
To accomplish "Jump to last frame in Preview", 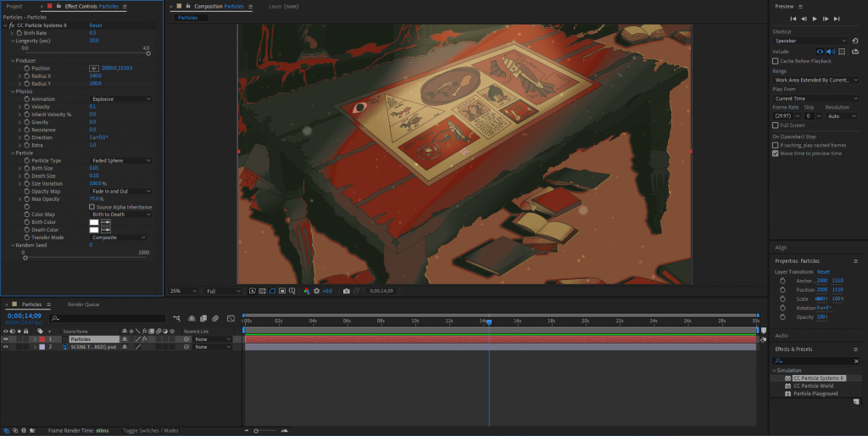I will (837, 19).
